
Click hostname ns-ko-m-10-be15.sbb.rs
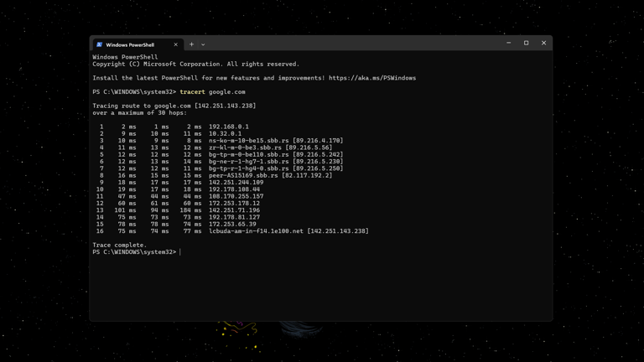(249, 141)
